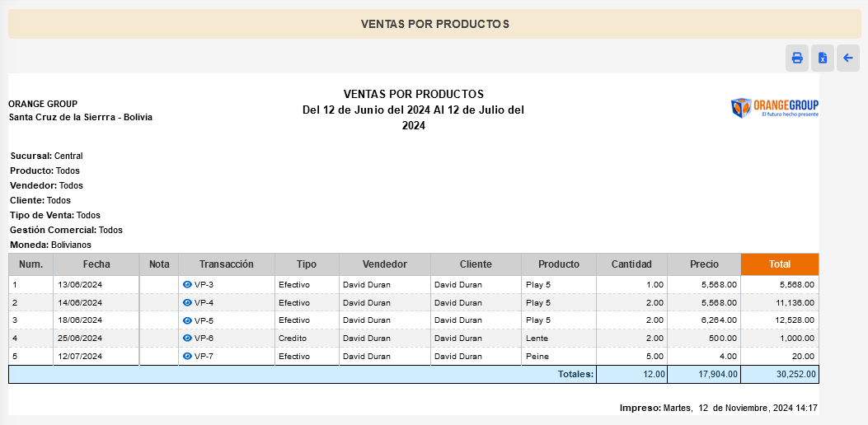
Task: Click the Gestión Comercial: Todos line
Action: [67, 230]
